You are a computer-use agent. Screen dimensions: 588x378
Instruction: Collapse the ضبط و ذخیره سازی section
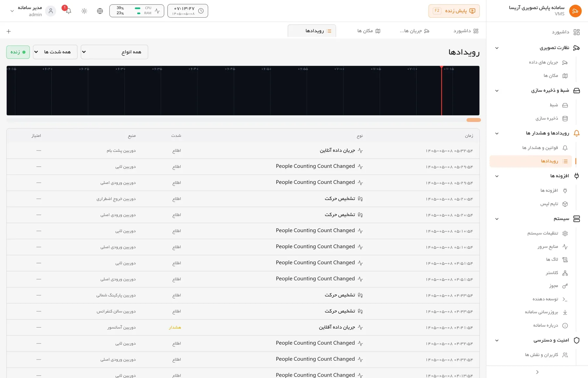497,91
